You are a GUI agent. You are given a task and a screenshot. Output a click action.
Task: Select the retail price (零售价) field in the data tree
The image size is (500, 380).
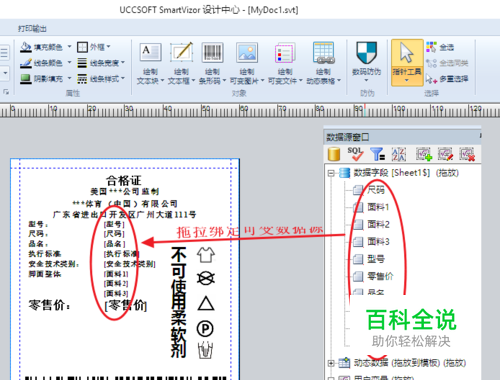(x=380, y=276)
